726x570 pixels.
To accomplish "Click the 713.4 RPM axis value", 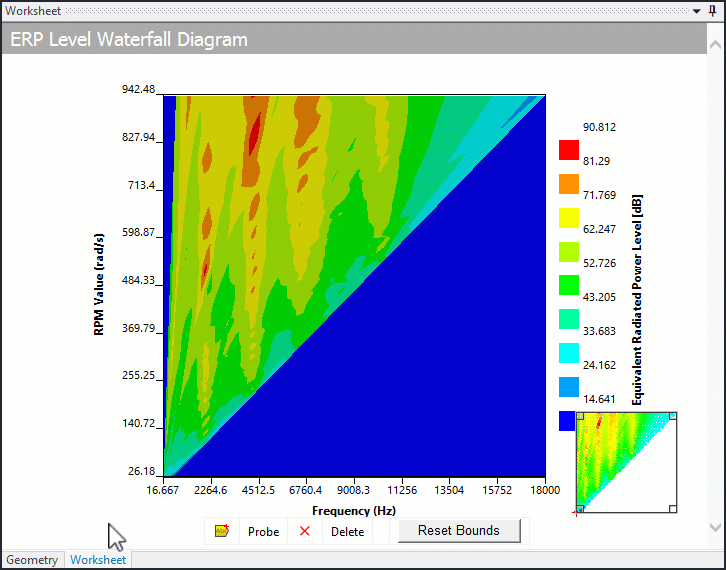I will [x=142, y=185].
